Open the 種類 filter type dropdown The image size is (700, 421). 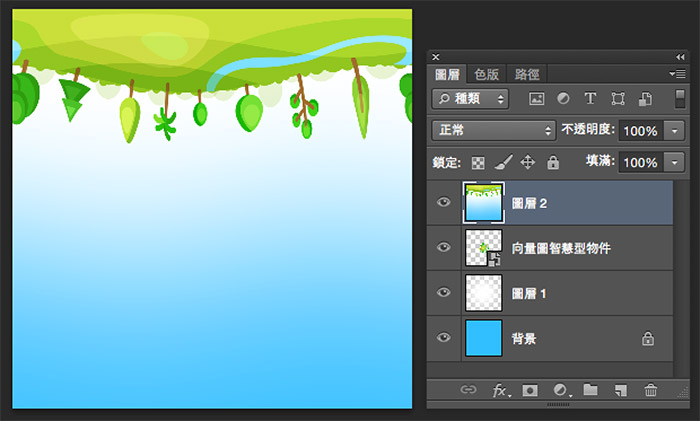coord(471,99)
